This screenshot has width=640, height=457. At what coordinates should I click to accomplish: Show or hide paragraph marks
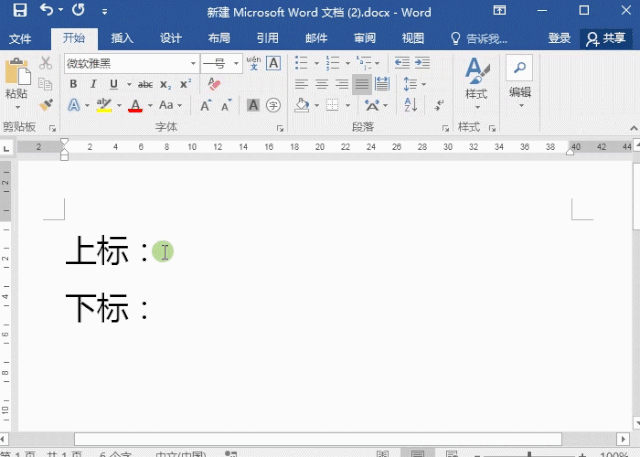(x=439, y=105)
